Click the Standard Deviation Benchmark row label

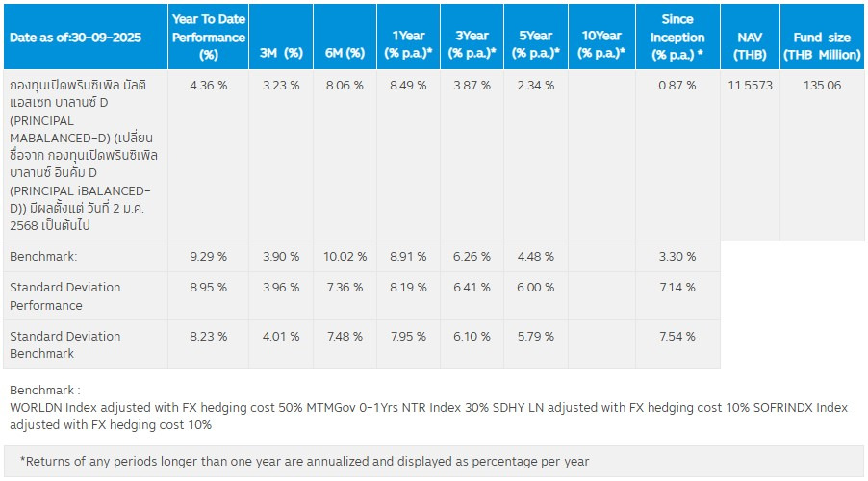(x=65, y=344)
